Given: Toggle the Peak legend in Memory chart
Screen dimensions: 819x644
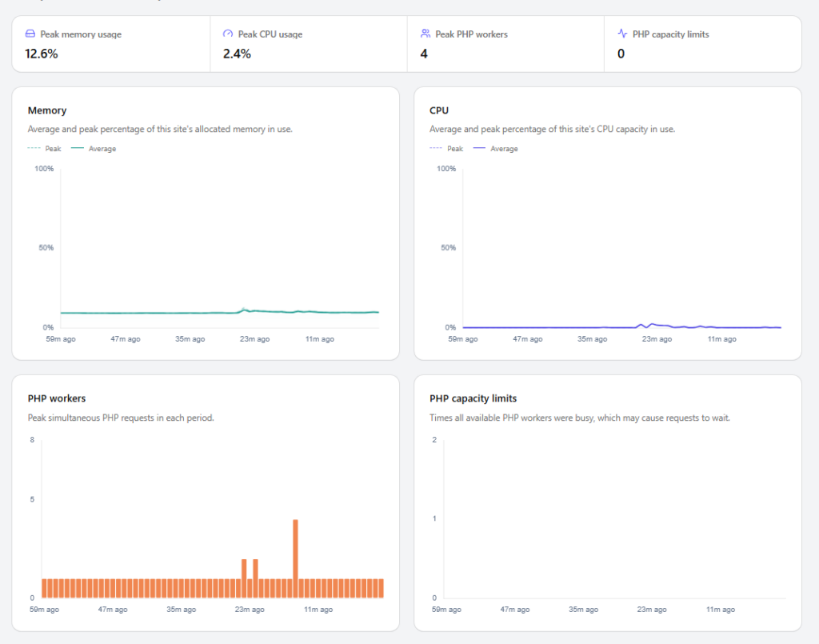Looking at the screenshot, I should pyautogui.click(x=45, y=149).
